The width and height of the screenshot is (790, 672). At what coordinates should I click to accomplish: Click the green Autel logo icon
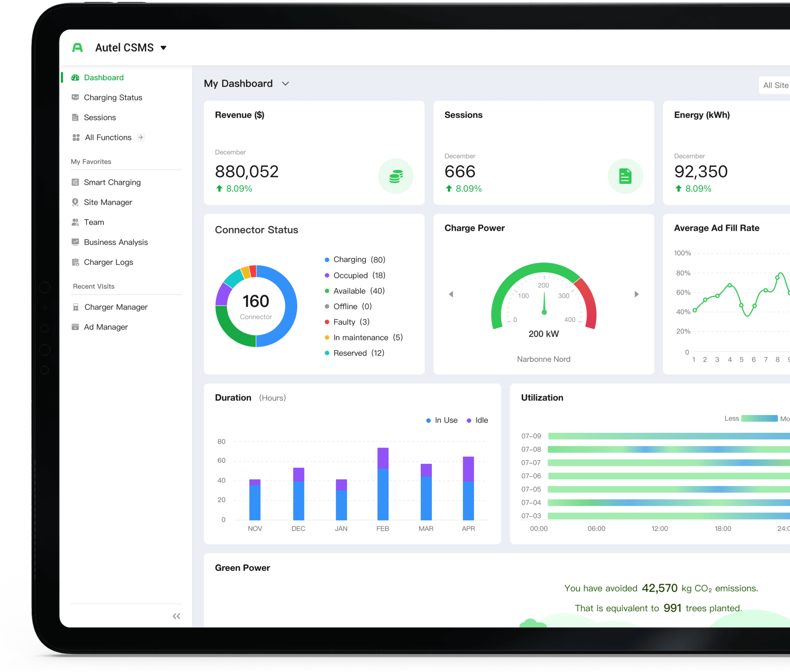(77, 48)
